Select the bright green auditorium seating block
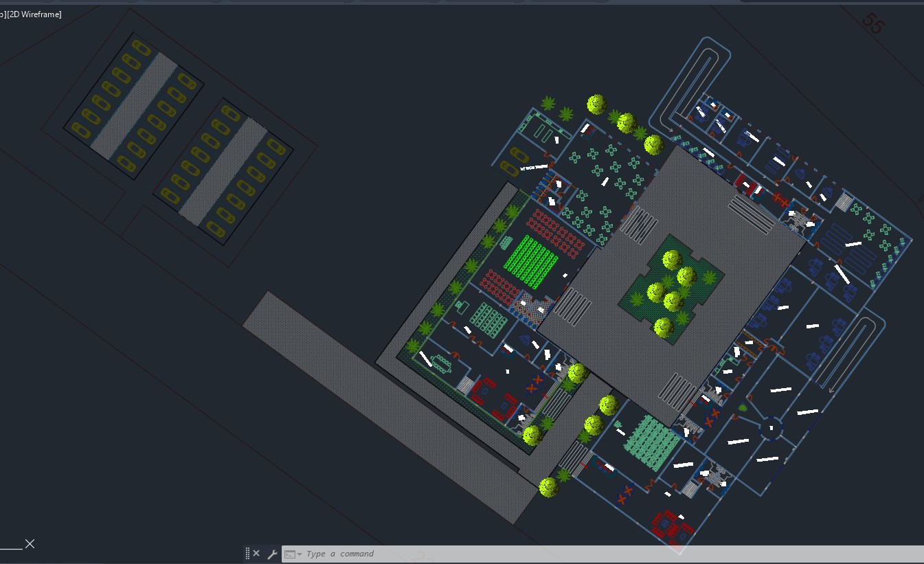924x564 pixels. coord(530,260)
